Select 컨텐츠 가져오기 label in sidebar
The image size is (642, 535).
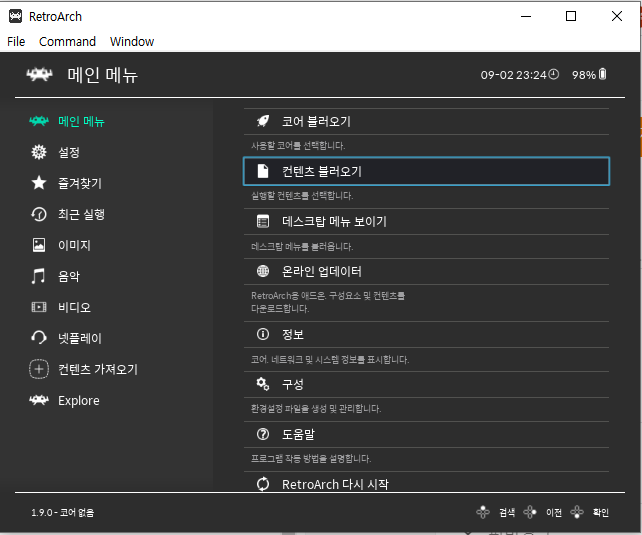point(98,369)
